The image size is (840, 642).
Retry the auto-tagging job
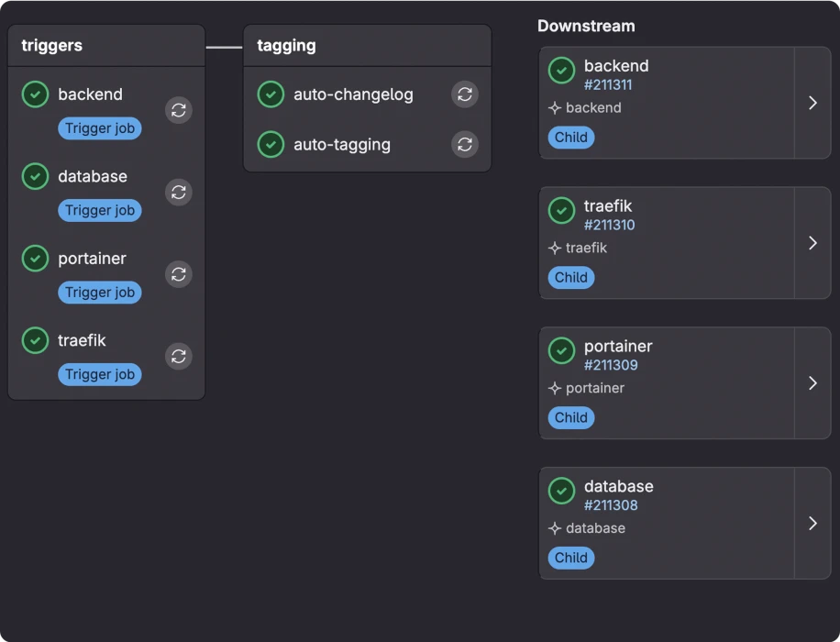465,144
